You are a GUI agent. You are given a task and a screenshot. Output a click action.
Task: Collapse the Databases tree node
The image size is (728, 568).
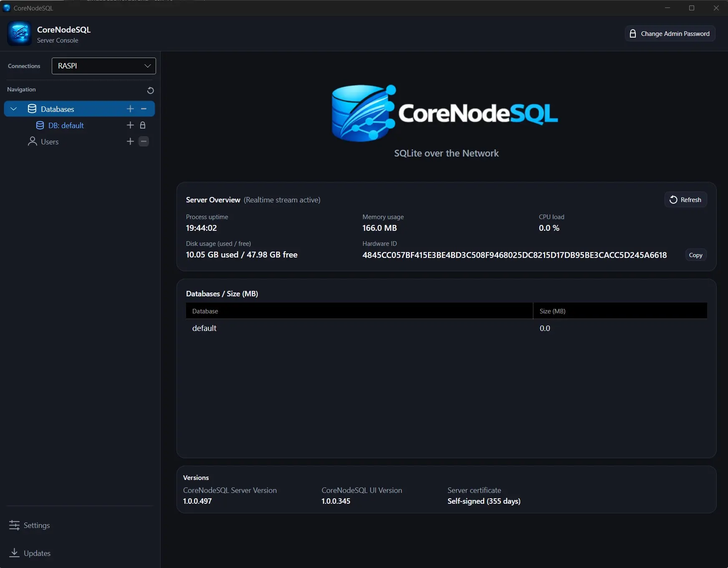point(14,109)
